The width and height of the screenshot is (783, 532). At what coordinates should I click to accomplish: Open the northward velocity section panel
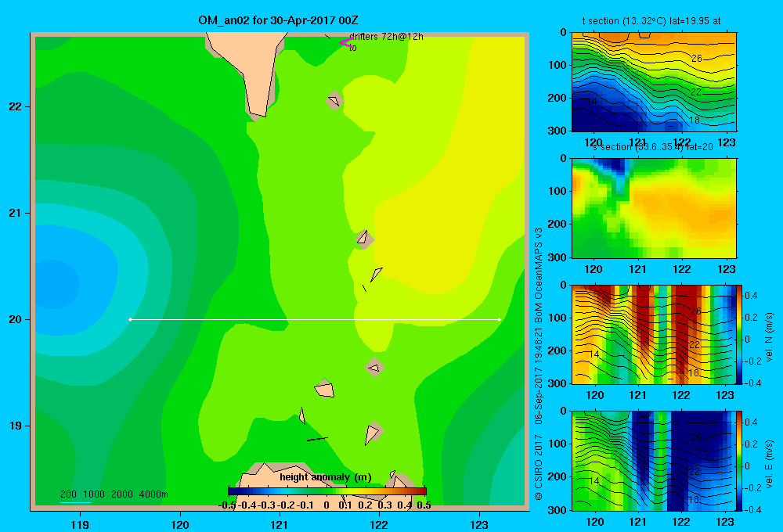654,334
